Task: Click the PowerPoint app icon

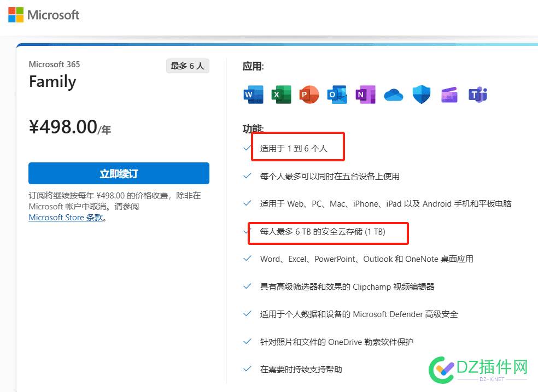Action: pos(309,95)
